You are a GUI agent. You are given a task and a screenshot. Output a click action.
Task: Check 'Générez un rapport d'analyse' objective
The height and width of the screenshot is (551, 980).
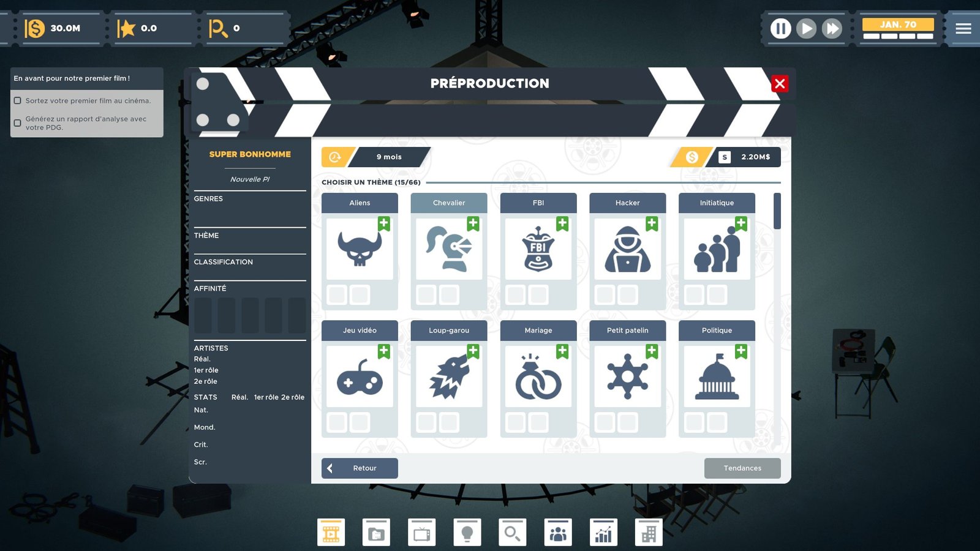coord(18,123)
